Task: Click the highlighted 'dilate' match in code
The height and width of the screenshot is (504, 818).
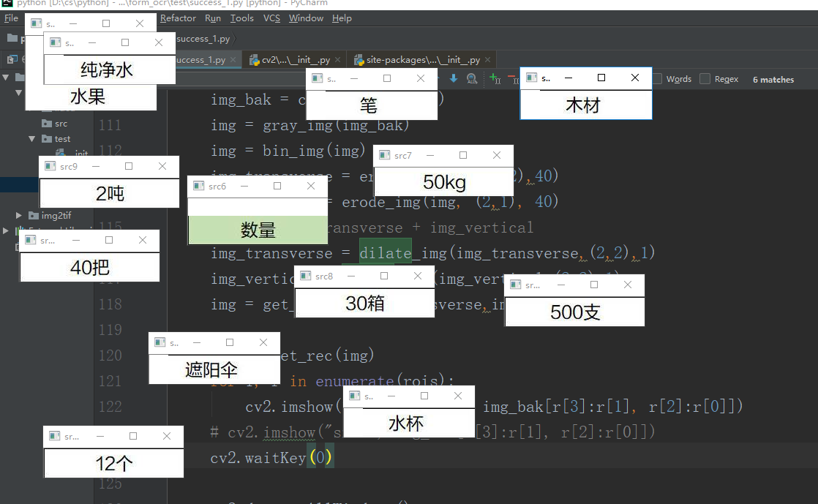Action: [x=386, y=253]
